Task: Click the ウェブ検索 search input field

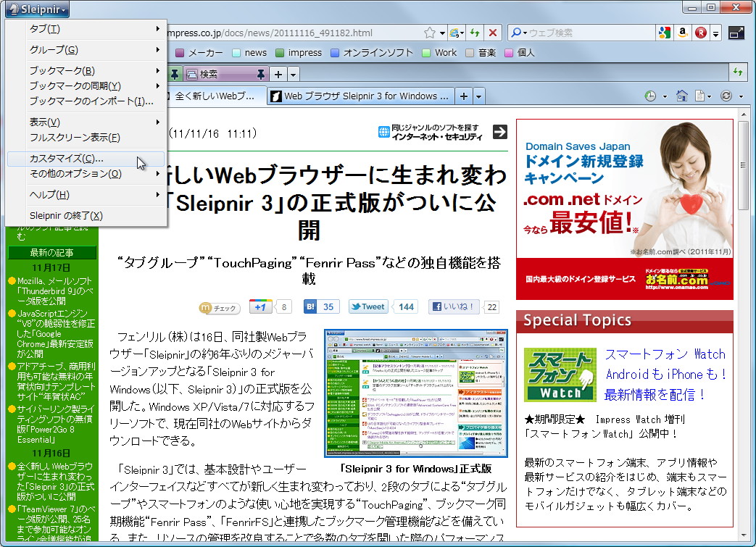Action: [591, 33]
